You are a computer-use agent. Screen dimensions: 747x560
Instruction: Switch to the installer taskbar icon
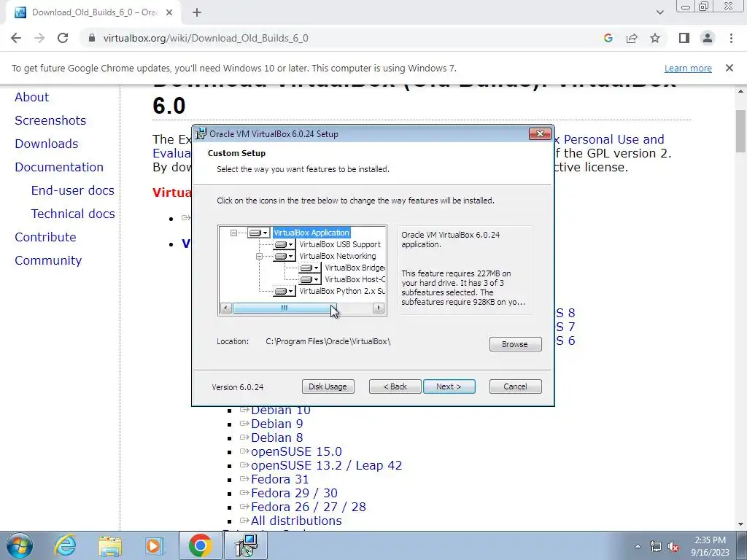[247, 545]
